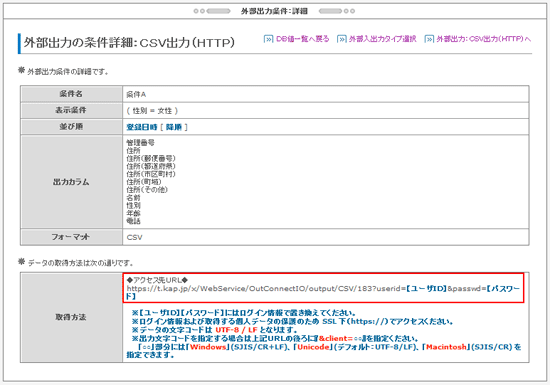Viewport: 550px width, 385px height.
Task: Open the DB一覧へ戻る link
Action: 302,39
